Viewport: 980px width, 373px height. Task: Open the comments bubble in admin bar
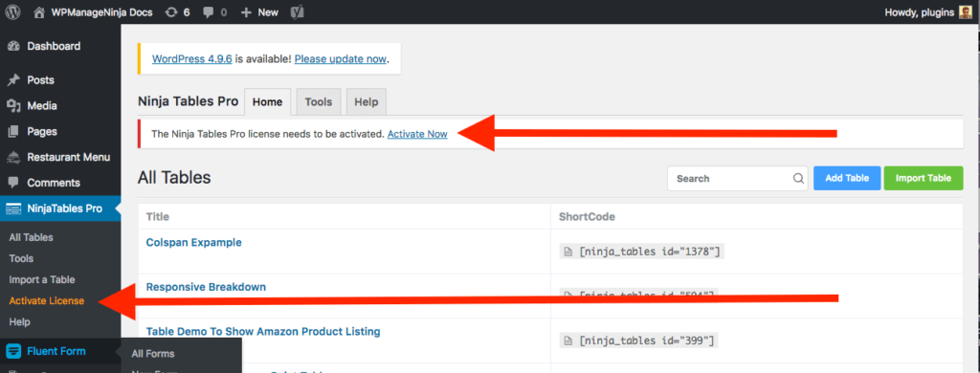(208, 12)
